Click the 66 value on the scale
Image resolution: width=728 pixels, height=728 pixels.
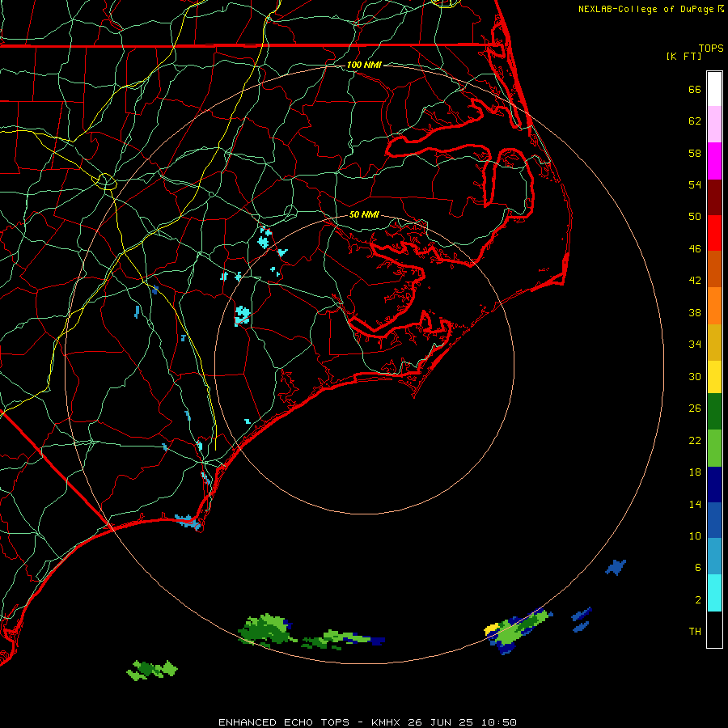[x=695, y=89]
